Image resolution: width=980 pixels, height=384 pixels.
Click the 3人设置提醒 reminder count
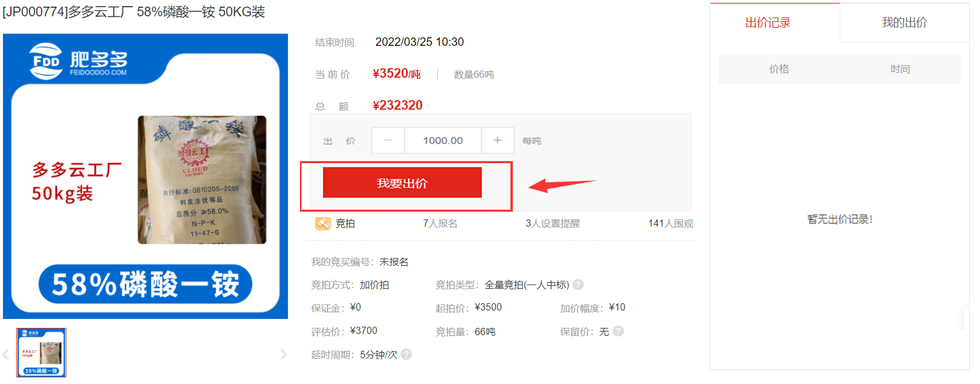(x=552, y=224)
